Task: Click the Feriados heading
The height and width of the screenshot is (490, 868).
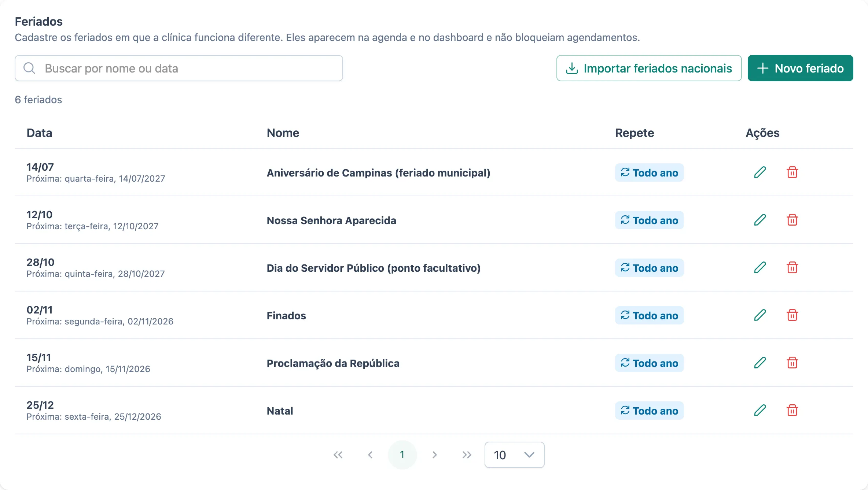Action: coord(39,22)
